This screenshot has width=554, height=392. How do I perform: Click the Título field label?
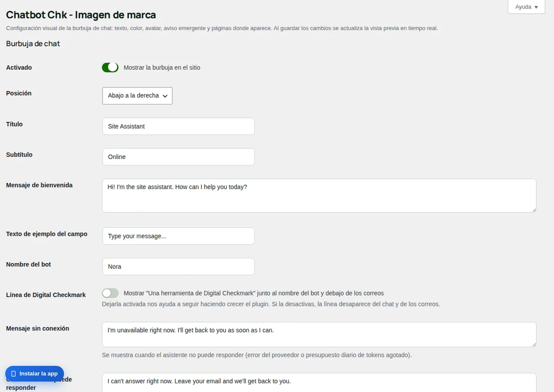tap(14, 124)
